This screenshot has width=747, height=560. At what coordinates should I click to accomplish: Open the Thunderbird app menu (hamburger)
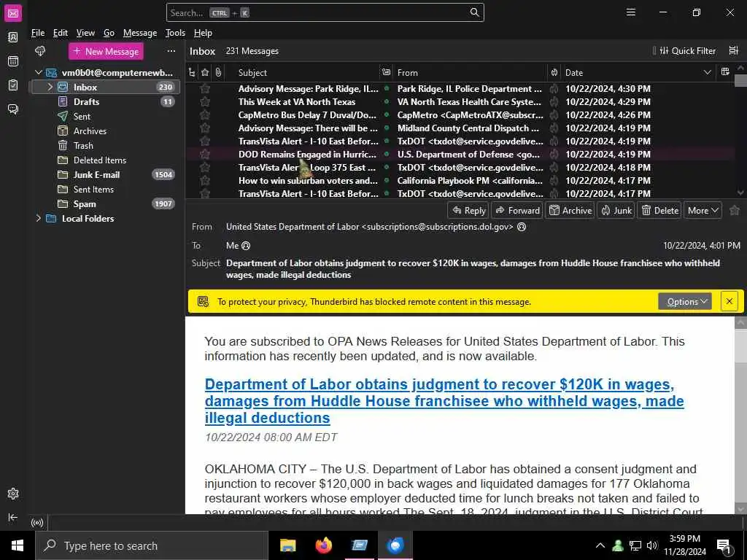tap(631, 12)
